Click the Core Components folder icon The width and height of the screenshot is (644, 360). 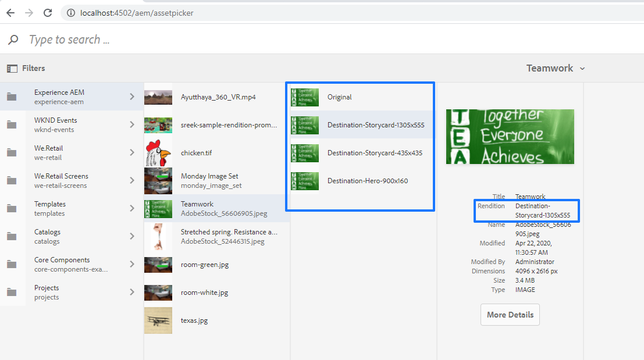13,264
